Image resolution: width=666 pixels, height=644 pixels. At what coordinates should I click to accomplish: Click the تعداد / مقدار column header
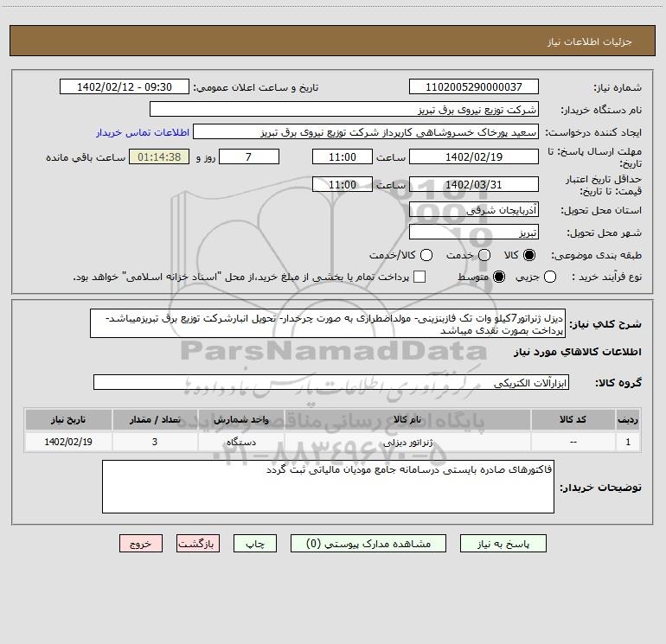pos(155,419)
